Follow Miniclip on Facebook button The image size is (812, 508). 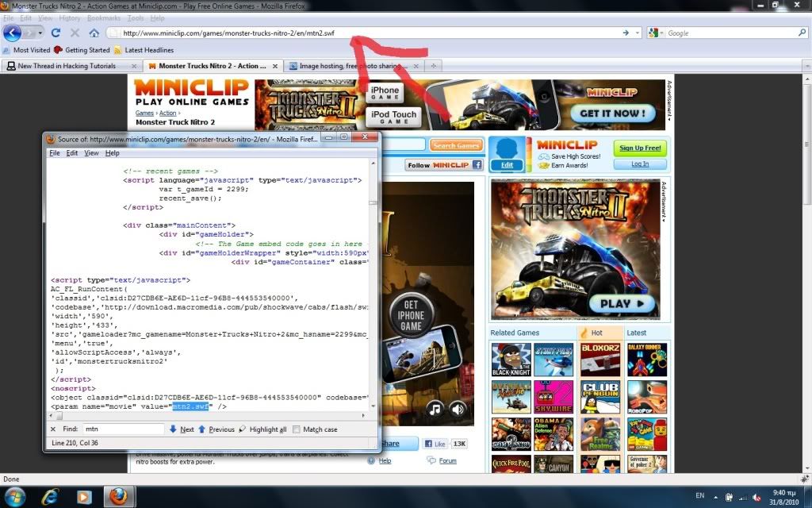[x=444, y=165]
